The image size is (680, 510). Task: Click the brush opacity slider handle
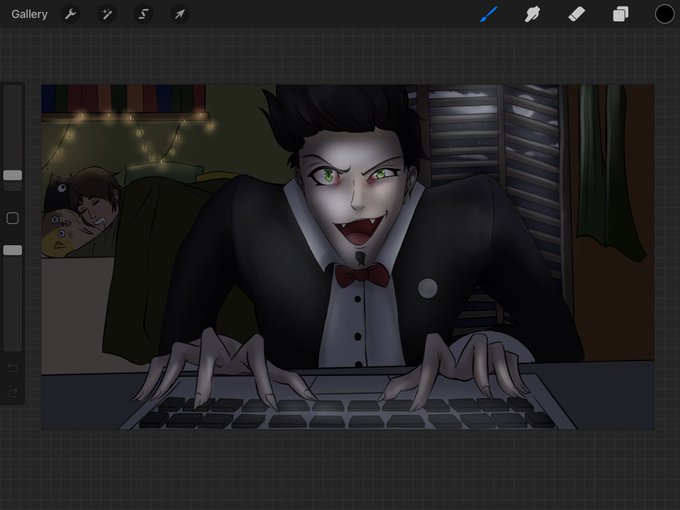tap(13, 250)
